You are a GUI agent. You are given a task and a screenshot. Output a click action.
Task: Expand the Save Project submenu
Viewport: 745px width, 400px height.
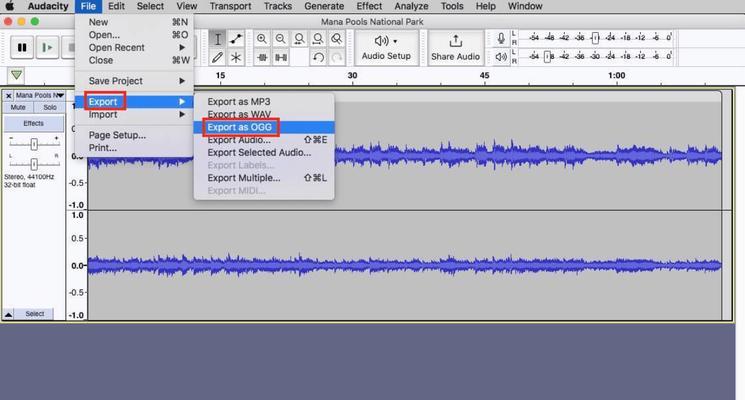click(x=134, y=81)
